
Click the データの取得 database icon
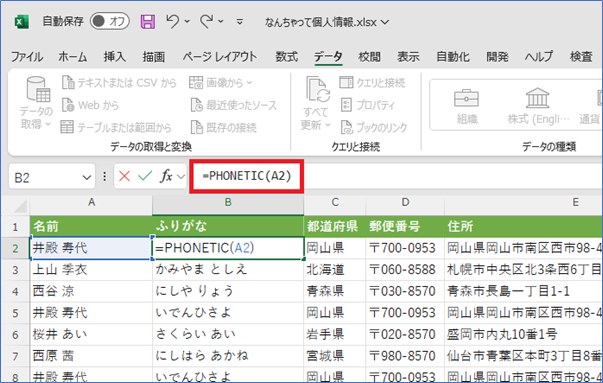point(38,89)
